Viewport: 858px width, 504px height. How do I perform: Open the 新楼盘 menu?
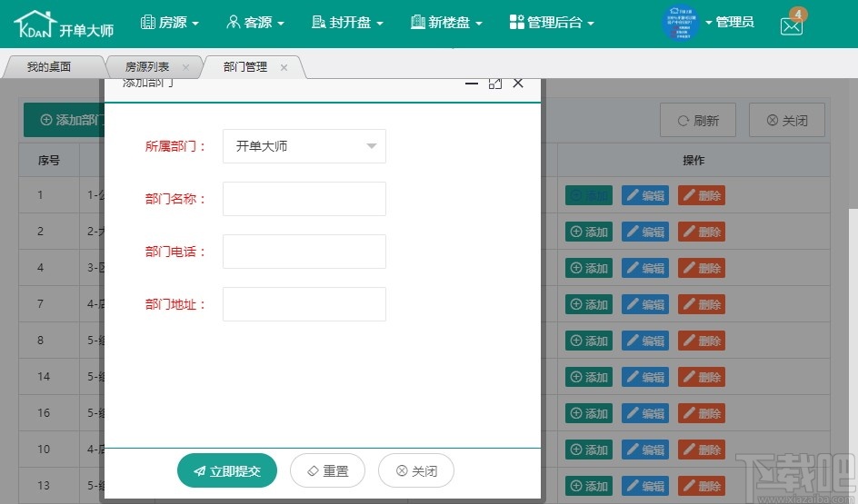(446, 23)
